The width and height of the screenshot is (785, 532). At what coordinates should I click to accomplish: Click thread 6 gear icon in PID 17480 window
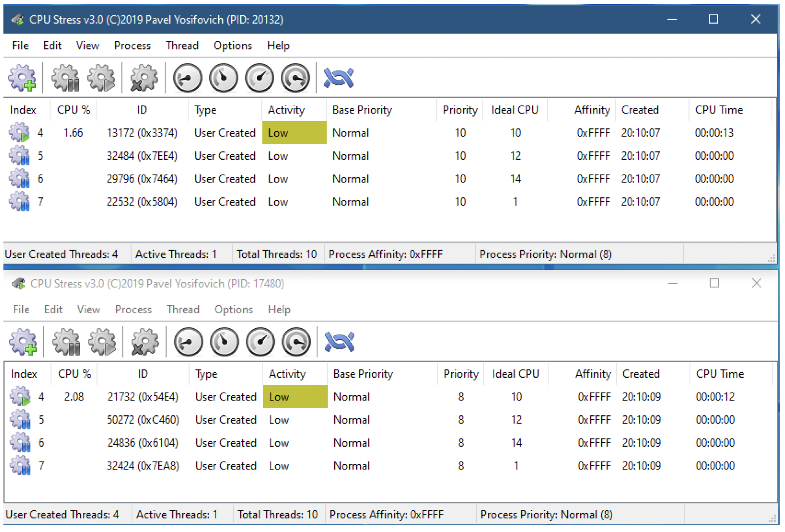(20, 442)
